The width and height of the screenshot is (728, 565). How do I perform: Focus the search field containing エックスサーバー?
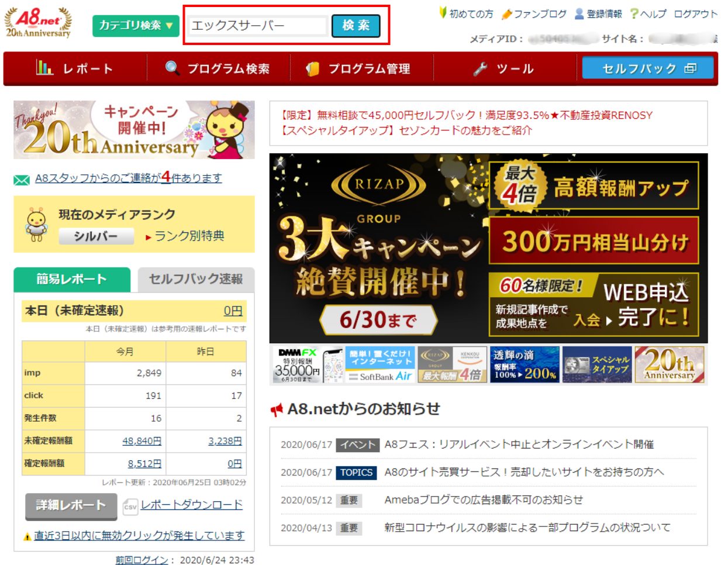[258, 26]
